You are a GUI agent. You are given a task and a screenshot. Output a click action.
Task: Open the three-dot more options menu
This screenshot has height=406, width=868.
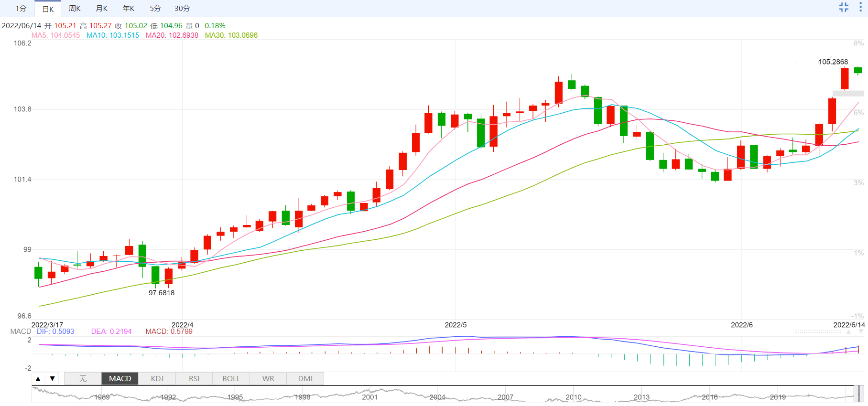860,7
